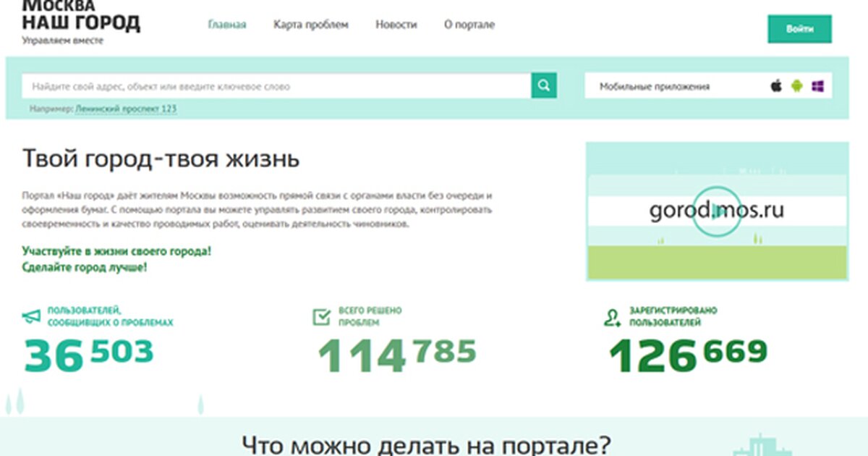Click the Ленинский проспект 123 example link
868x456 pixels.
(127, 109)
